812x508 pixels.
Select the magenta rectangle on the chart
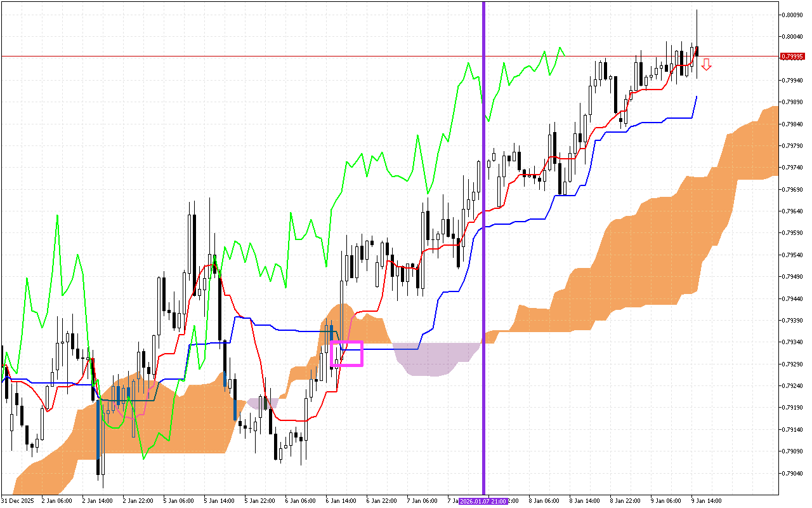(347, 354)
